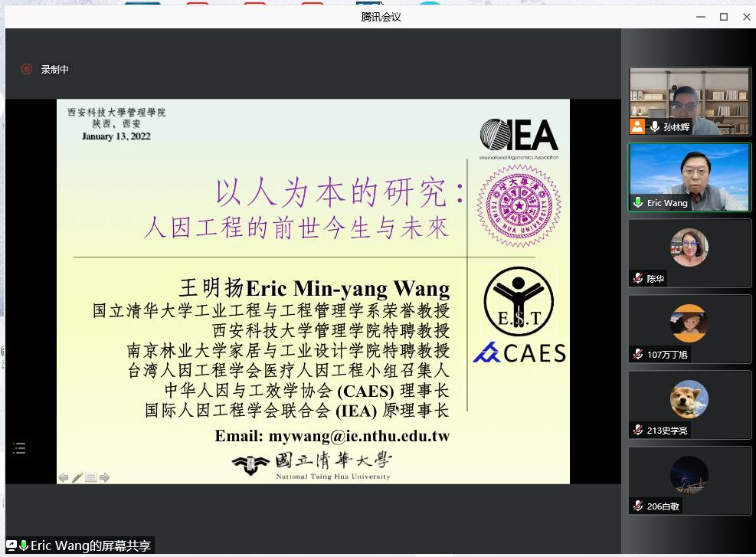Click the email address on the slide
Screen dimensions: 756x557
click(358, 436)
